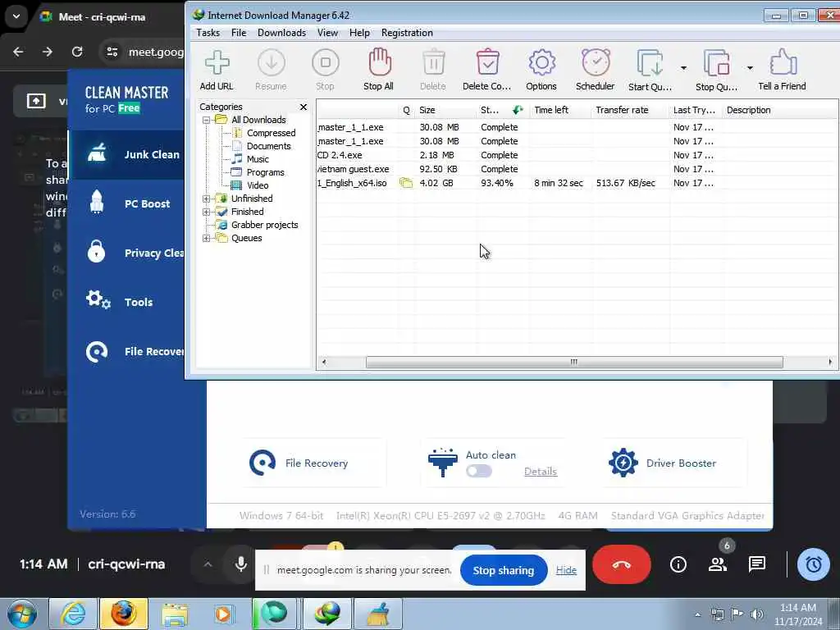
Task: Open Meet meeting details info icon
Action: pyautogui.click(x=678, y=564)
